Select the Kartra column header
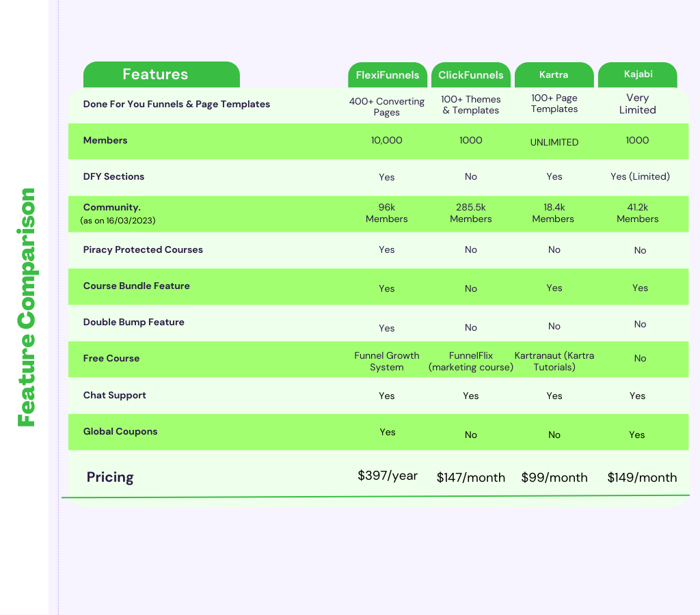This screenshot has width=700, height=615. (x=554, y=75)
